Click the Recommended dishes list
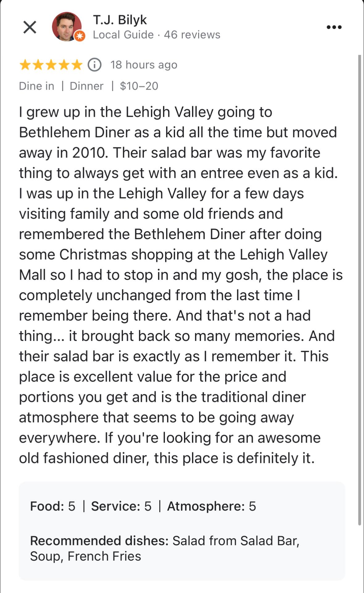 click(165, 548)
